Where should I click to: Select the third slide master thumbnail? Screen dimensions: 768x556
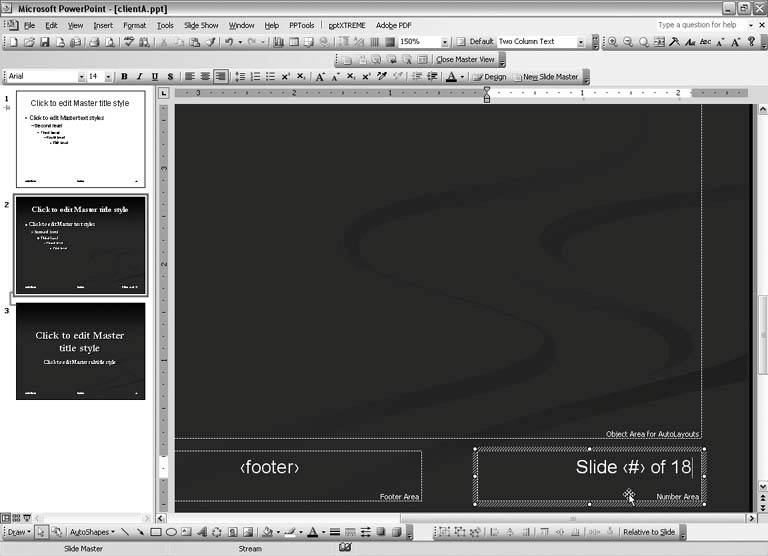(81, 351)
